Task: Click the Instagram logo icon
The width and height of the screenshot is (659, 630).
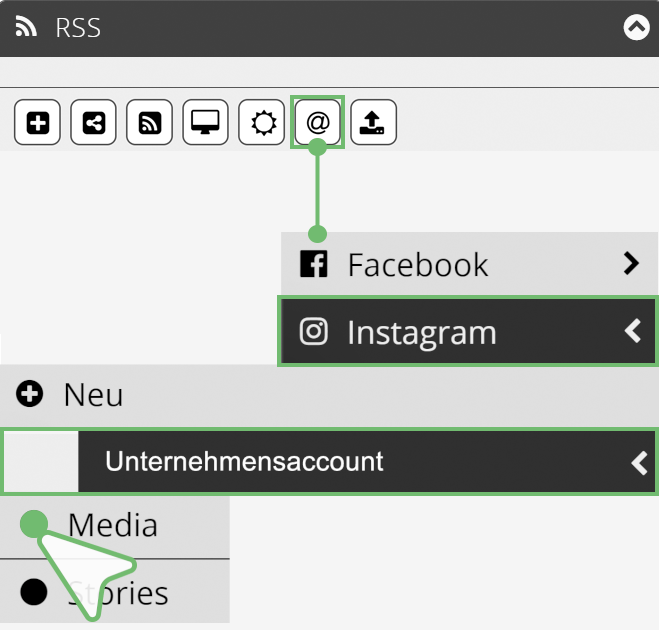Action: pos(314,331)
